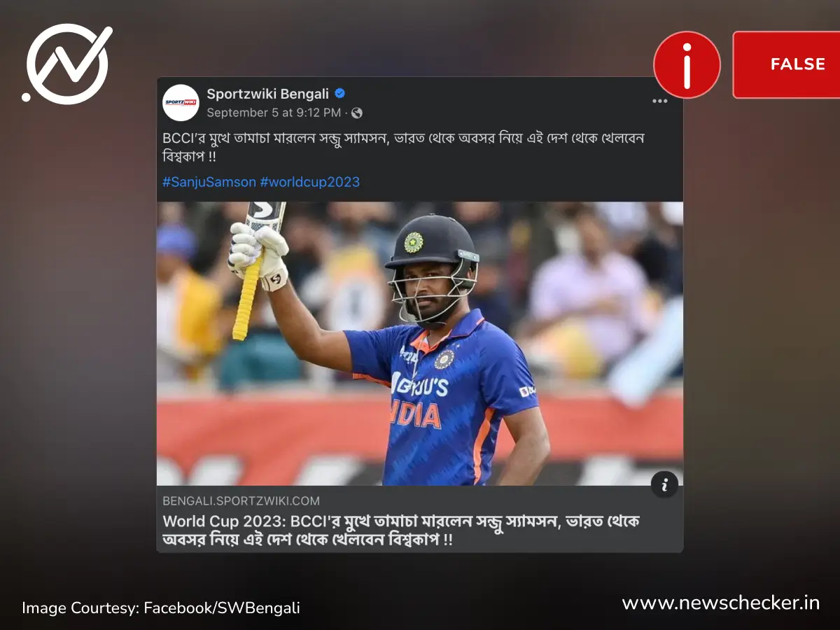Open the #worldcup2023 hashtag

309,182
